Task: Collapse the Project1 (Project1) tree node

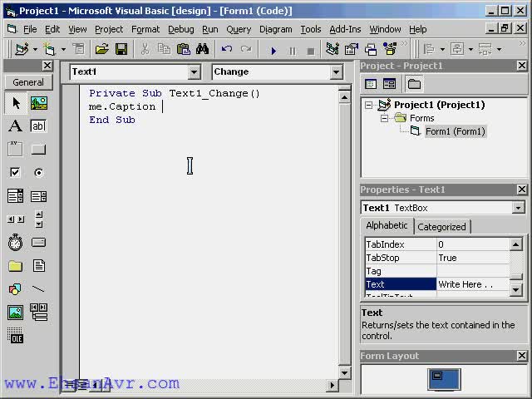Action: [x=369, y=105]
